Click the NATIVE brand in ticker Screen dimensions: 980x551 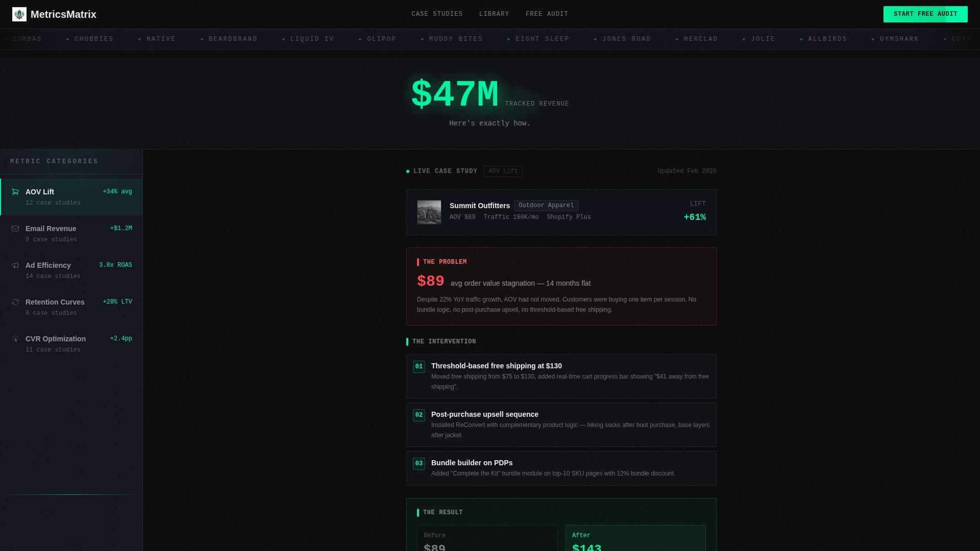click(161, 39)
